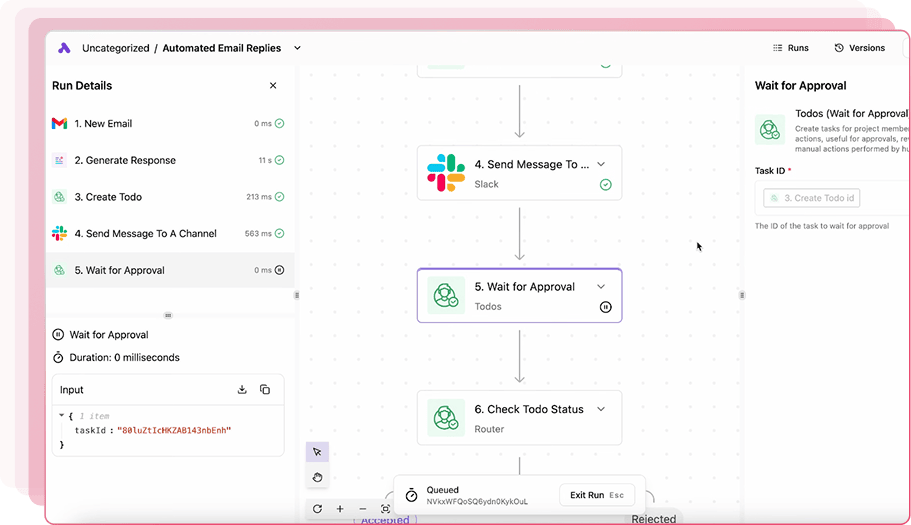Zoom in on the canvas with plus
Screen dimensions: 911x525
(340, 509)
